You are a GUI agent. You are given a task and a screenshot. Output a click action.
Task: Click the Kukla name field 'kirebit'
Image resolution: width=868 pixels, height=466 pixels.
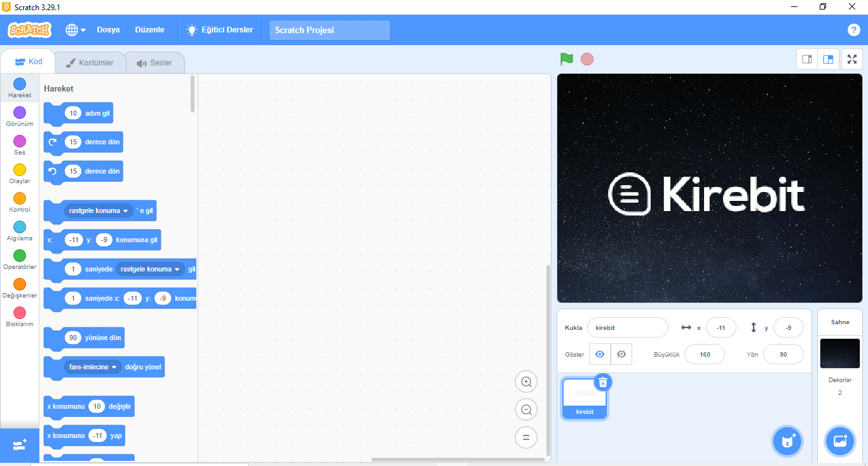pyautogui.click(x=628, y=327)
